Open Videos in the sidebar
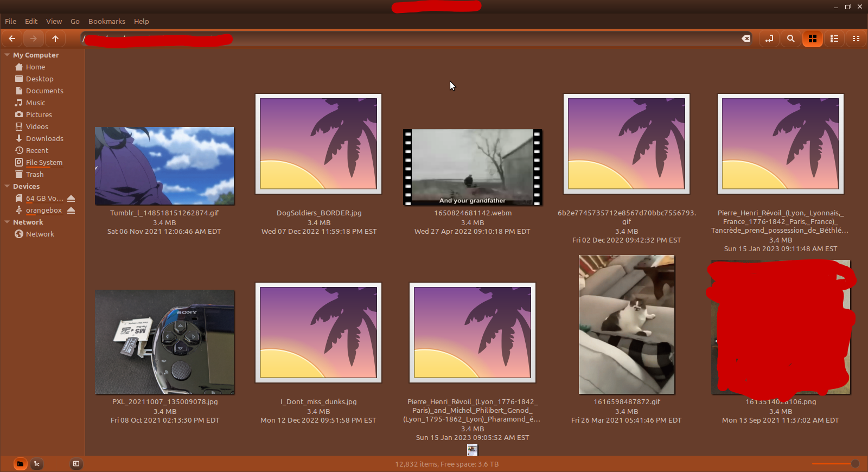This screenshot has height=472, width=868. [37, 127]
